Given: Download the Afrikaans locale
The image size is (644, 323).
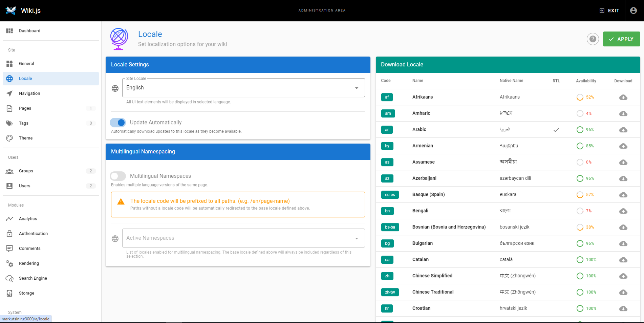Looking at the screenshot, I should 623,97.
